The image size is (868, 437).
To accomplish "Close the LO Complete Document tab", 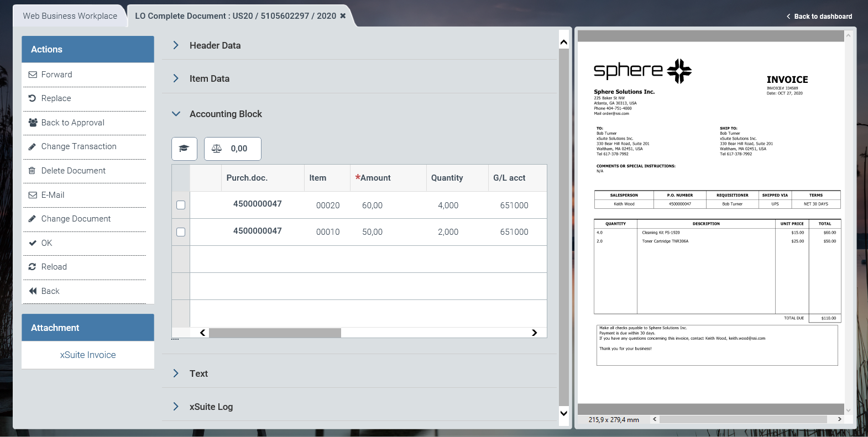I will 343,16.
